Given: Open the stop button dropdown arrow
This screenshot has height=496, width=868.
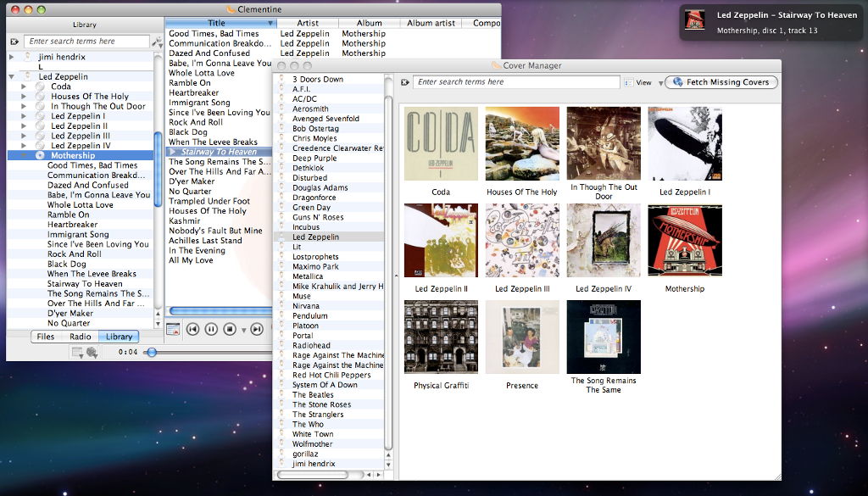Looking at the screenshot, I should [243, 331].
